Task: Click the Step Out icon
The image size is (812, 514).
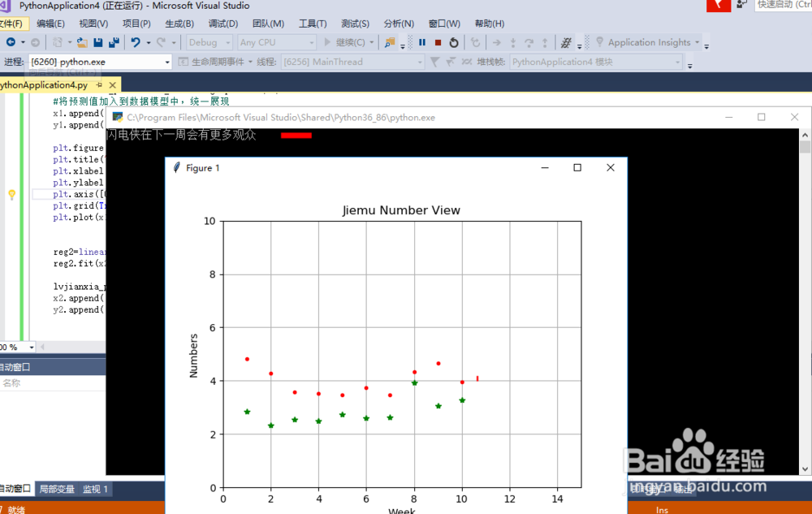Action: tap(545, 42)
